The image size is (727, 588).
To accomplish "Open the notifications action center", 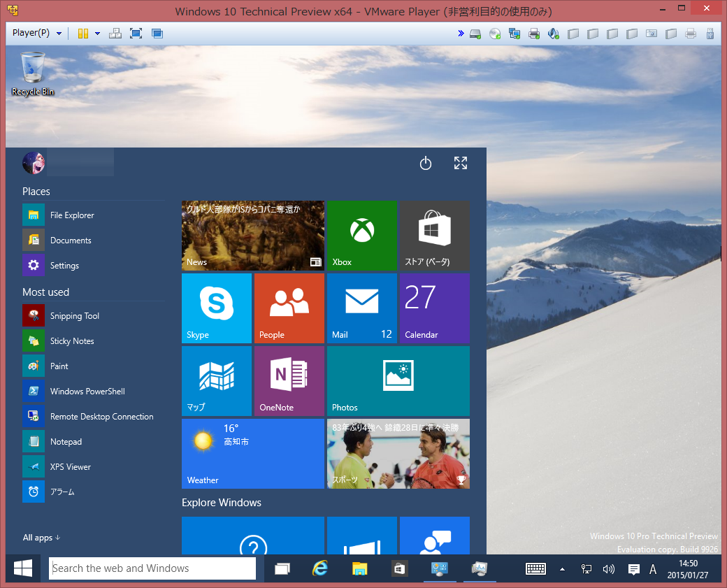I will coord(633,569).
